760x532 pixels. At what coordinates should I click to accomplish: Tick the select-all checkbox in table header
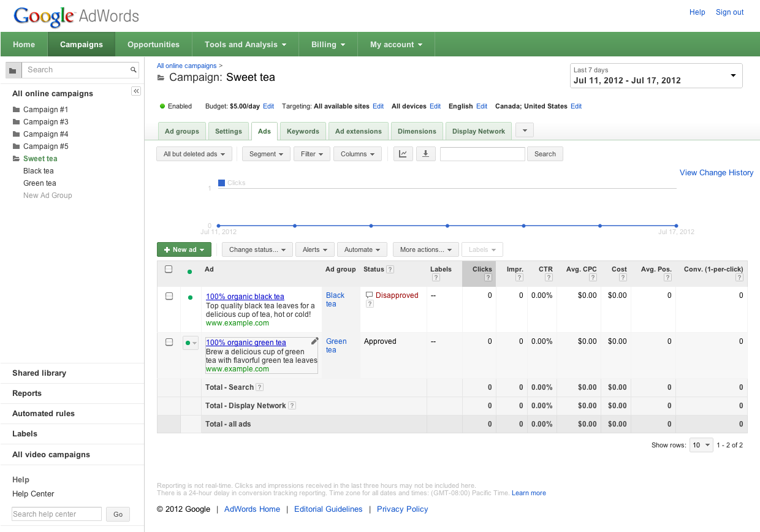[x=169, y=269]
